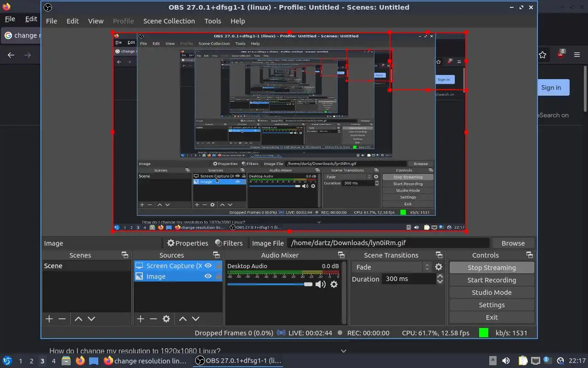Open Scene Transitions properties gear icon
Viewport: 588px width, 368px height.
click(439, 267)
